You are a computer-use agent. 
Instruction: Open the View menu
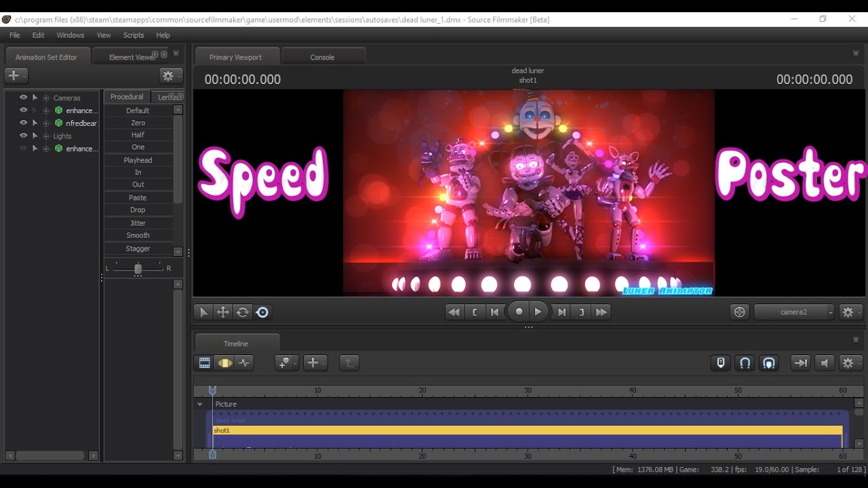coord(104,35)
